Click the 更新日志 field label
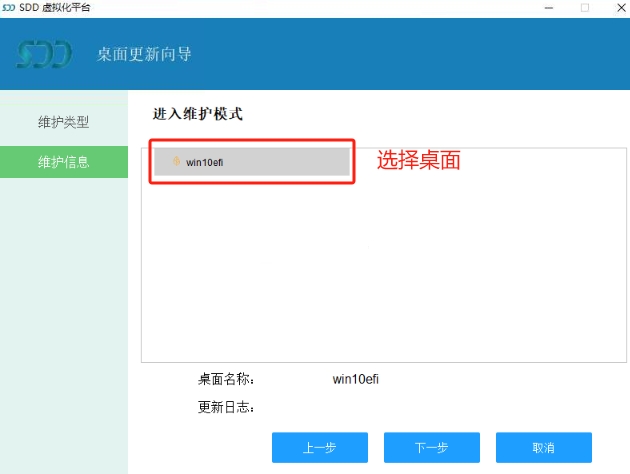Viewport: 630px width, 474px height. tap(227, 407)
